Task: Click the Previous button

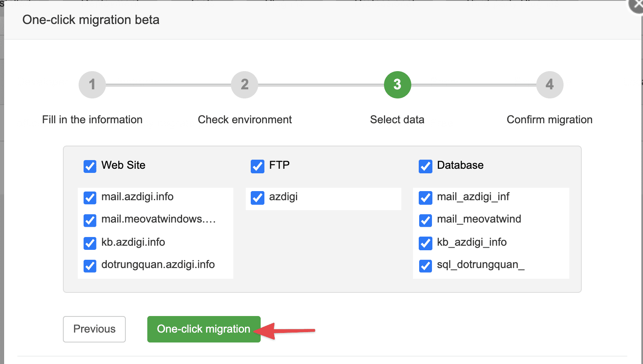Action: pos(94,329)
